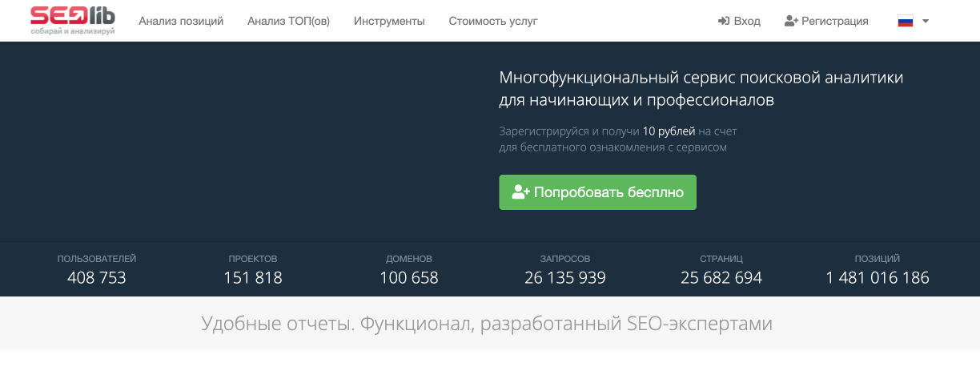Select Стоимость услуг in the navigation
980x367 pixels.
tap(493, 21)
